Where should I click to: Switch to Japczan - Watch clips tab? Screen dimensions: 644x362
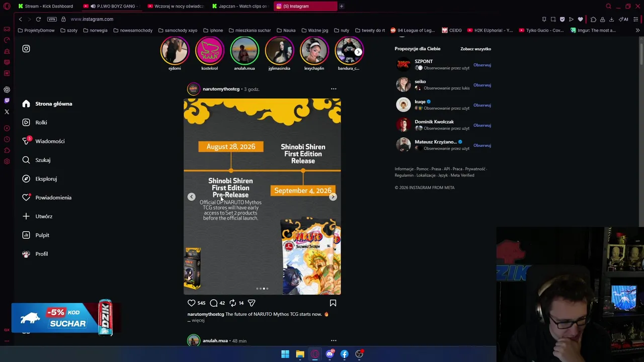(x=240, y=6)
